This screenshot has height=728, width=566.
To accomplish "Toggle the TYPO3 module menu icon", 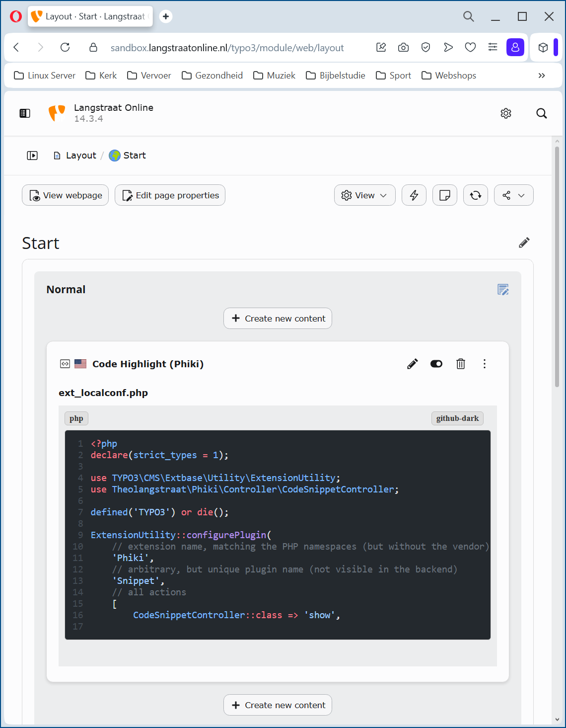I will pos(25,113).
